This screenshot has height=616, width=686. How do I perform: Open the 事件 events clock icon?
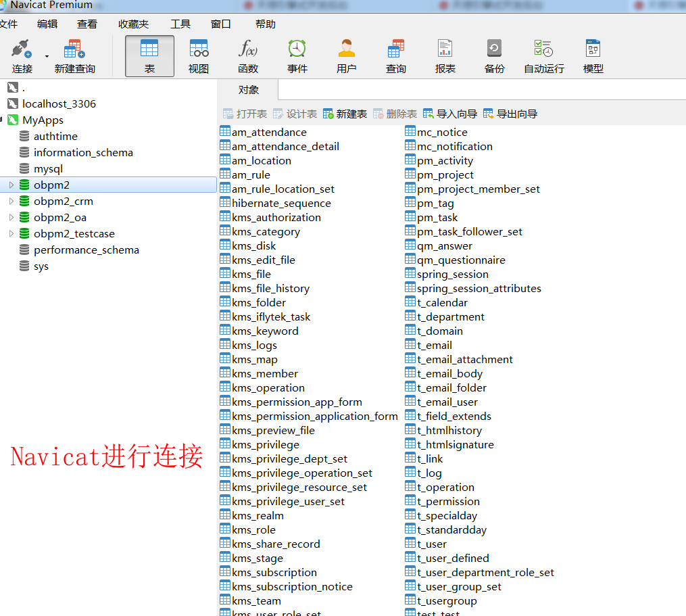click(297, 49)
